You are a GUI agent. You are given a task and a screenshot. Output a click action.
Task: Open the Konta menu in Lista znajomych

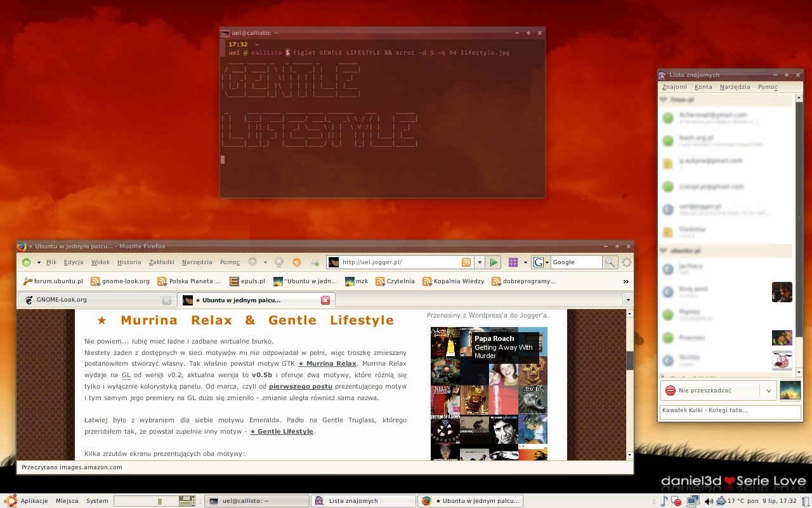click(x=703, y=87)
